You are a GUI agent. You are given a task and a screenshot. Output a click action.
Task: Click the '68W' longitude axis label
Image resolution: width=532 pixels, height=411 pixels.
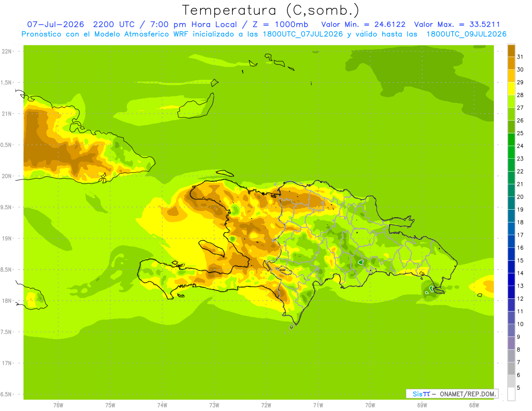(x=473, y=405)
